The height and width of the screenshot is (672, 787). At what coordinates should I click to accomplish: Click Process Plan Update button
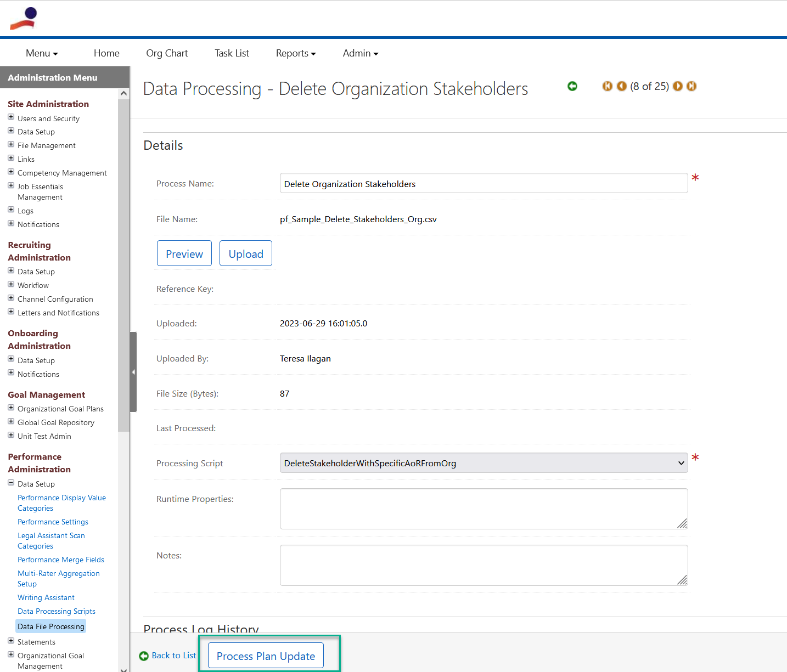tap(266, 656)
